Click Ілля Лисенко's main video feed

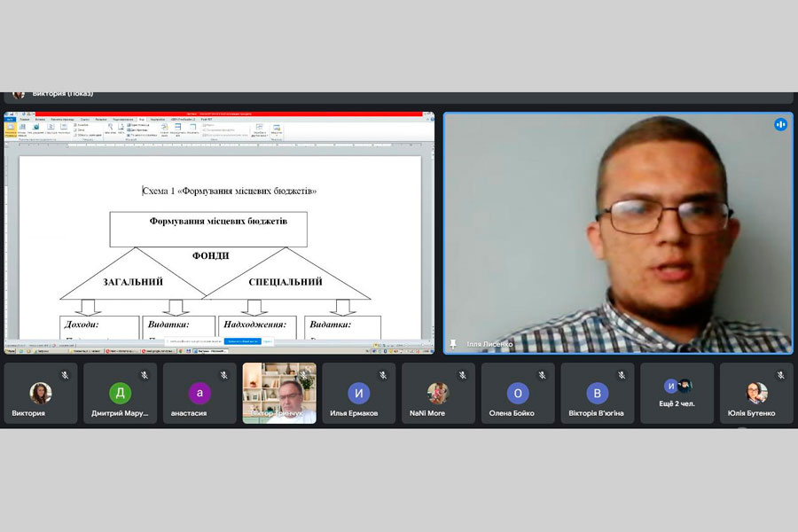pos(618,232)
